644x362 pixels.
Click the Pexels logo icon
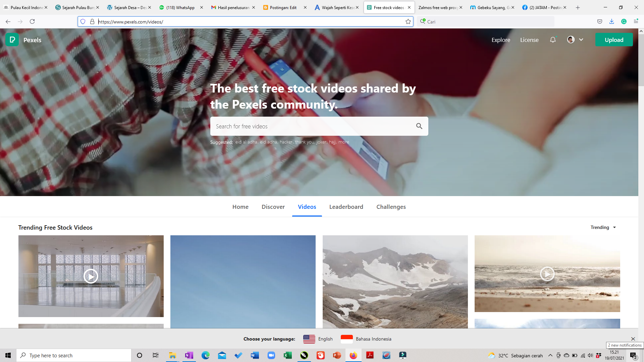(12, 40)
